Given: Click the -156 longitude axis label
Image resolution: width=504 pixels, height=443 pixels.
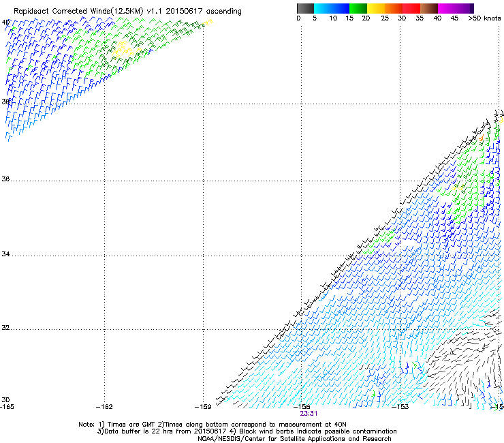Looking at the screenshot, I should coord(302,407).
